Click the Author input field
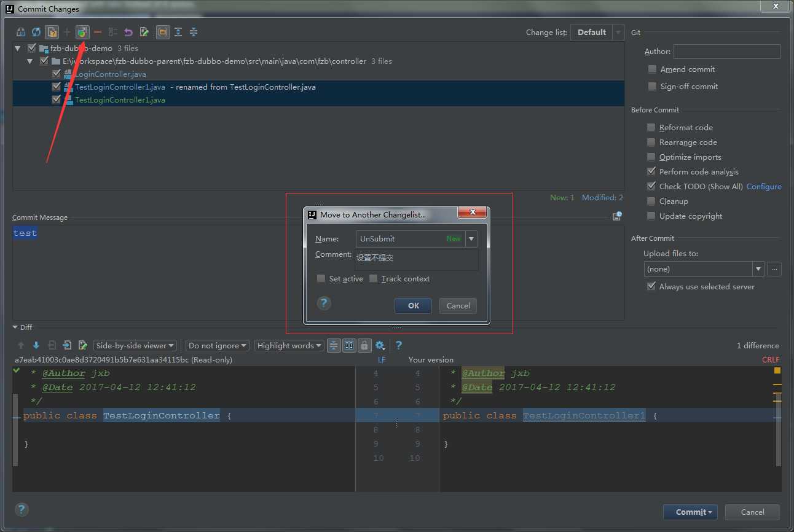This screenshot has height=532, width=794. click(727, 52)
